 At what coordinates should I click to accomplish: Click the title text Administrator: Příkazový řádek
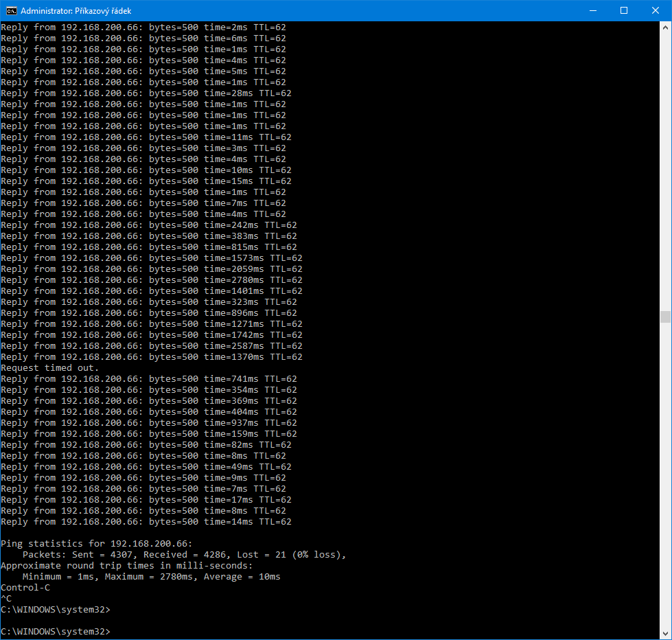[76, 11]
